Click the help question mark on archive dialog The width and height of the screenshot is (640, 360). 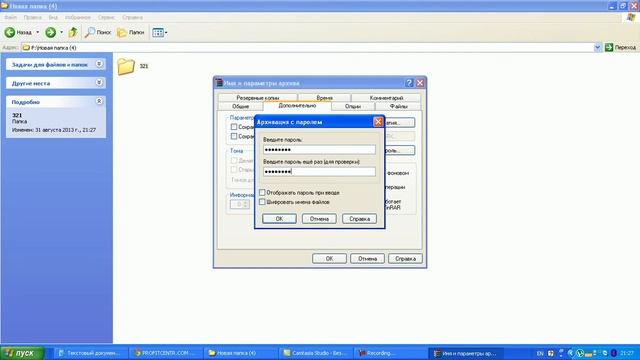409,83
